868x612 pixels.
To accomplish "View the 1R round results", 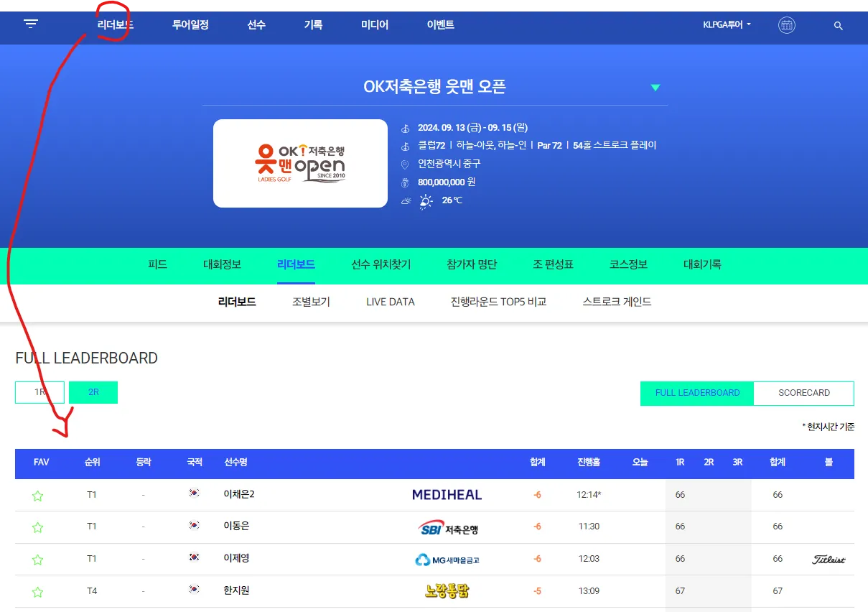I will tap(39, 392).
